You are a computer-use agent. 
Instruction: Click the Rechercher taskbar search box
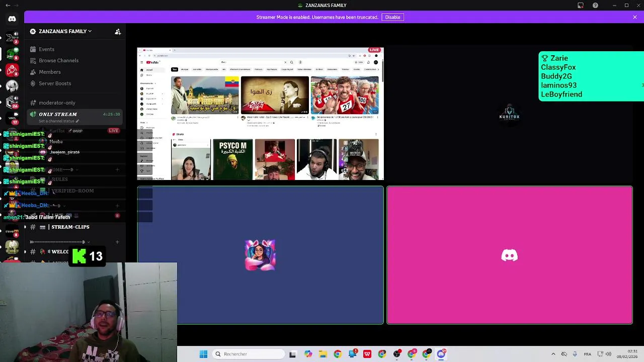248,354
